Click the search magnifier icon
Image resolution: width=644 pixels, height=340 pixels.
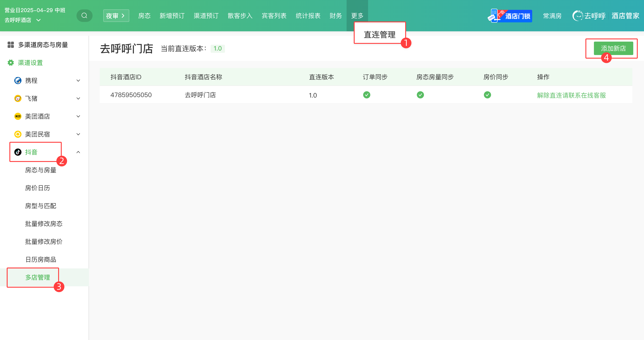(x=84, y=15)
